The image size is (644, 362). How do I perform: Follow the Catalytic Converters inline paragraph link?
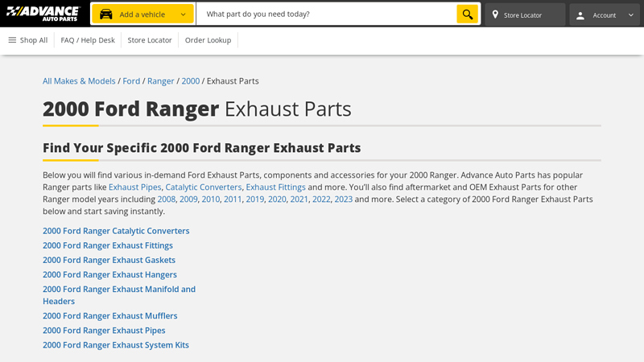[204, 187]
